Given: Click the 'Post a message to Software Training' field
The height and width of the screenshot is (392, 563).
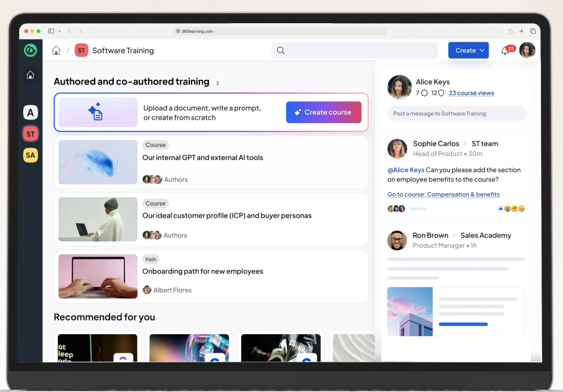Looking at the screenshot, I should [456, 113].
